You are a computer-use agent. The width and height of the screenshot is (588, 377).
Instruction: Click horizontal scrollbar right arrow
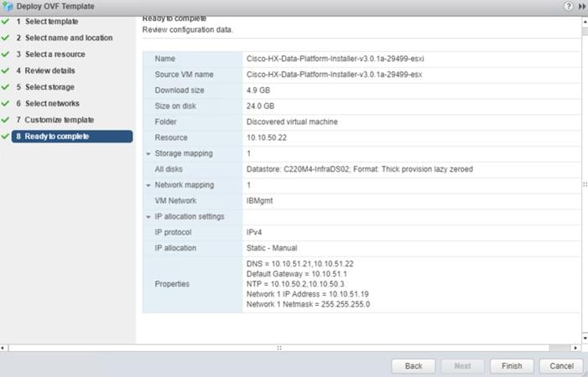click(x=576, y=348)
